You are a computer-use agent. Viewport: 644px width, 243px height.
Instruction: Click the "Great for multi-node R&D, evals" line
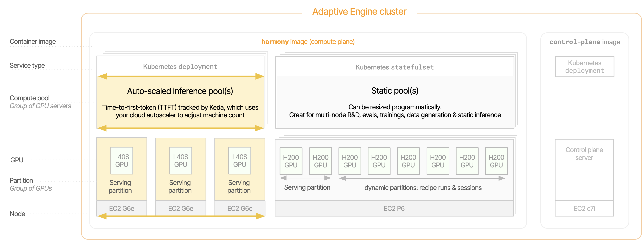[x=395, y=115]
